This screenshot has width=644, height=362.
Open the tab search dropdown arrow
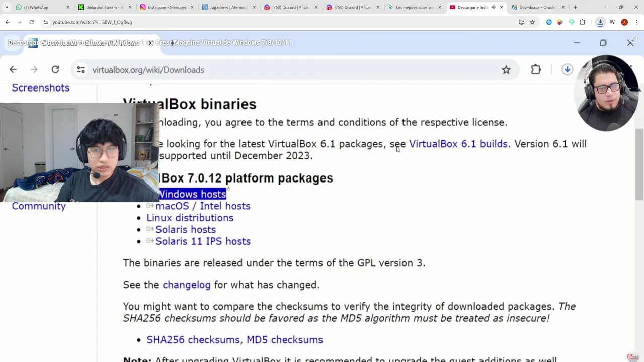[x=7, y=7]
